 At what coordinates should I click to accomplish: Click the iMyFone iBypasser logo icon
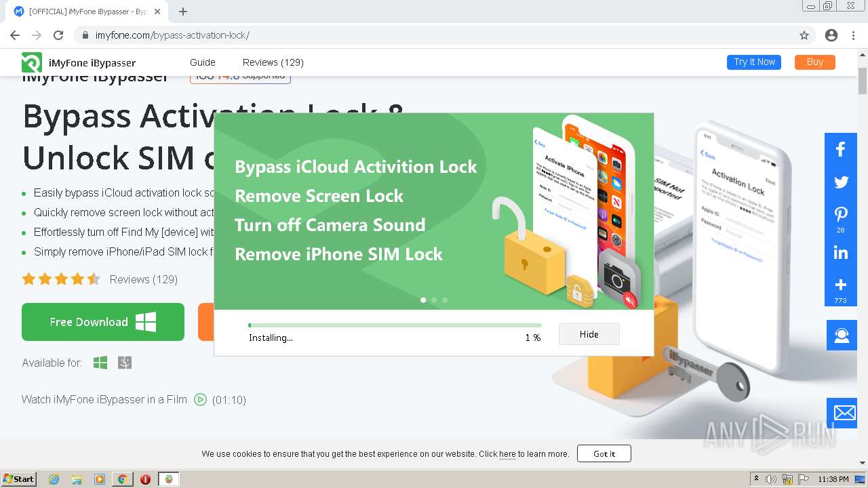tap(31, 62)
